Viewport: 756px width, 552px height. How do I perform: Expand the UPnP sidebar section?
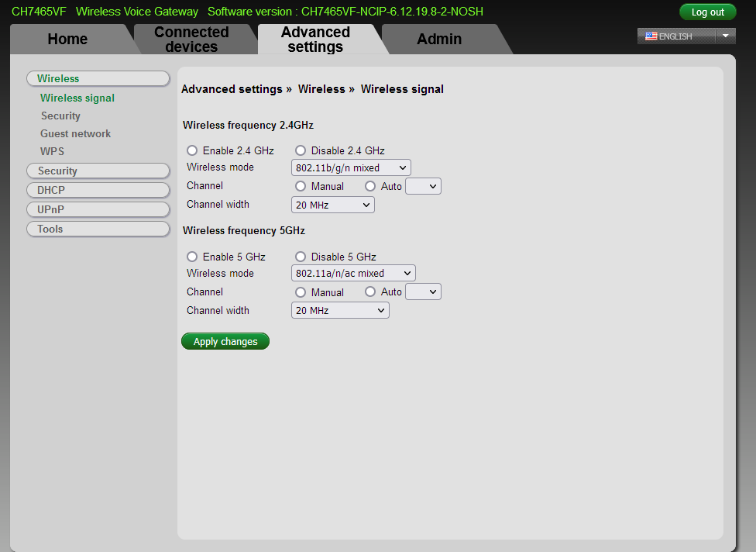point(98,209)
